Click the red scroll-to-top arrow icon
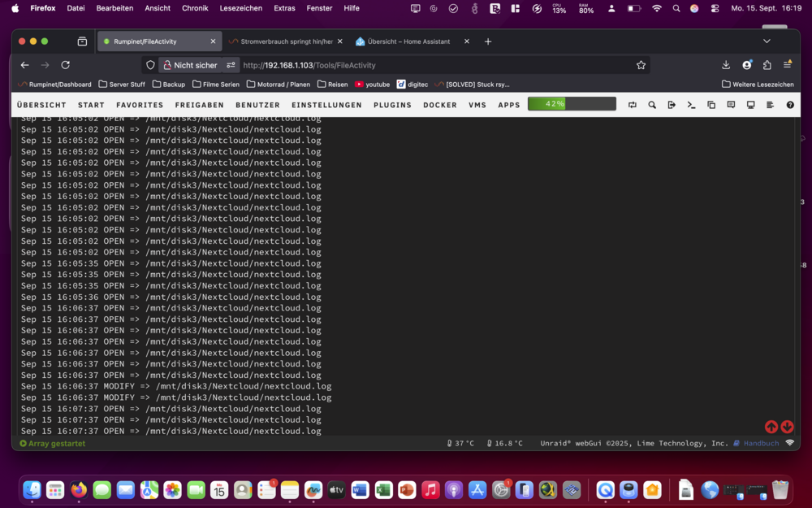Screen dimensions: 812x508 [771, 427]
